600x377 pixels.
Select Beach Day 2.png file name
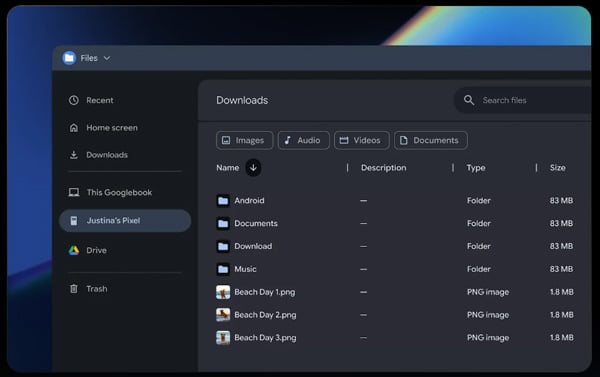pos(265,315)
